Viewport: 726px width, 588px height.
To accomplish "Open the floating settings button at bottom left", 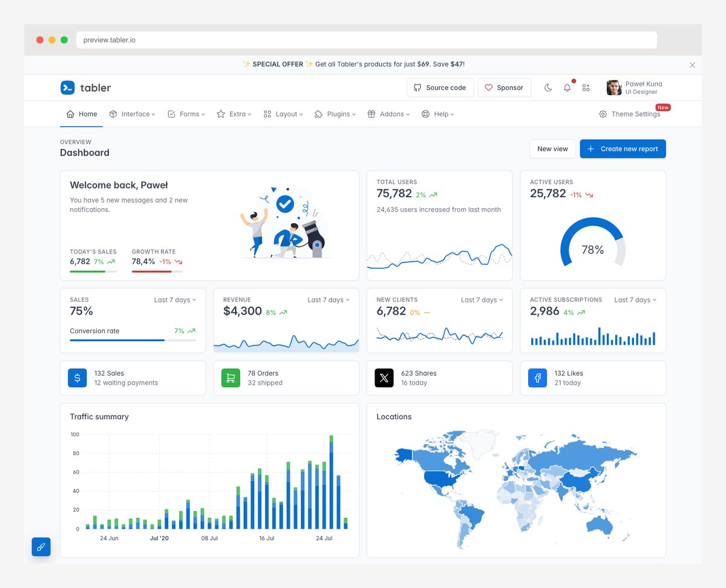I will click(41, 547).
